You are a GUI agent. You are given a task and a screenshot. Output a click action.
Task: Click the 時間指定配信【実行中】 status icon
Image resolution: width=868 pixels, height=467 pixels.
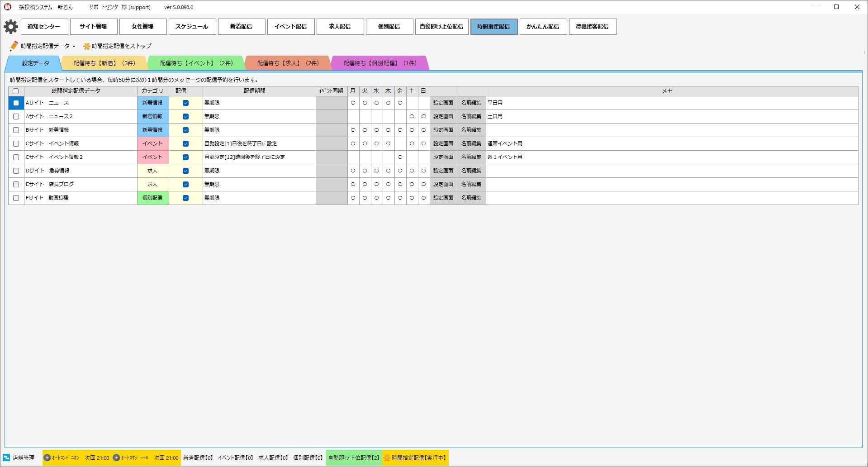(387, 457)
